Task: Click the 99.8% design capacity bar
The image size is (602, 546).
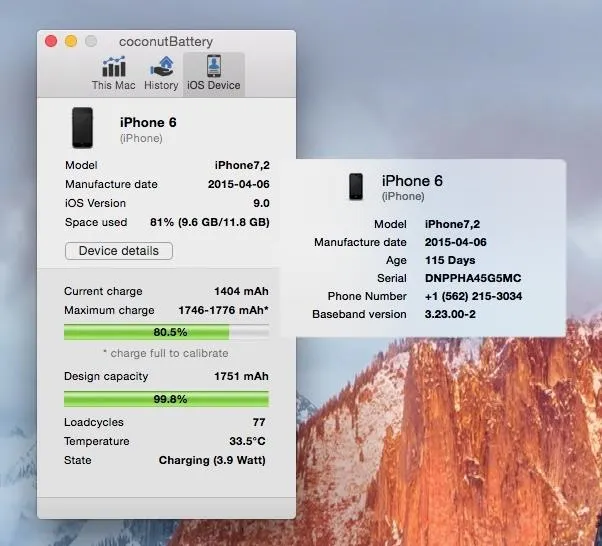Action: [166, 399]
